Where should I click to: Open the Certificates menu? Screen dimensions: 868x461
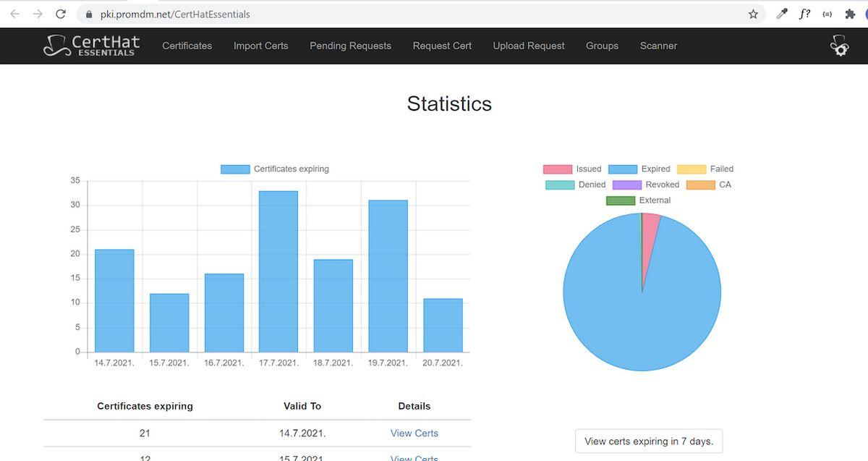pos(187,46)
